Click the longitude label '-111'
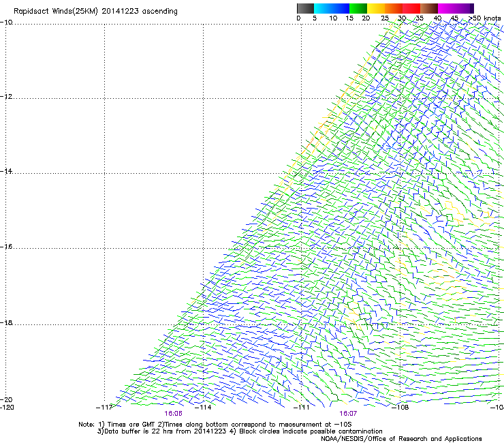The image size is (504, 443). [302, 408]
